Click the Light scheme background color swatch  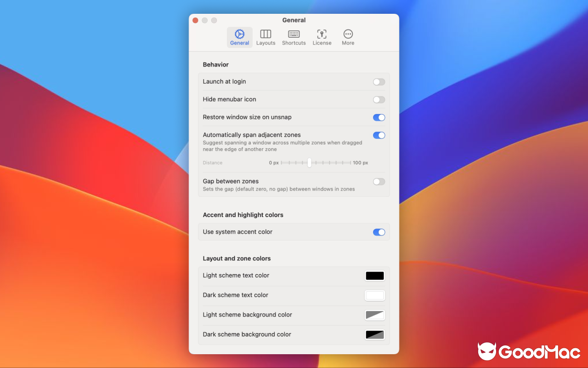tap(374, 315)
